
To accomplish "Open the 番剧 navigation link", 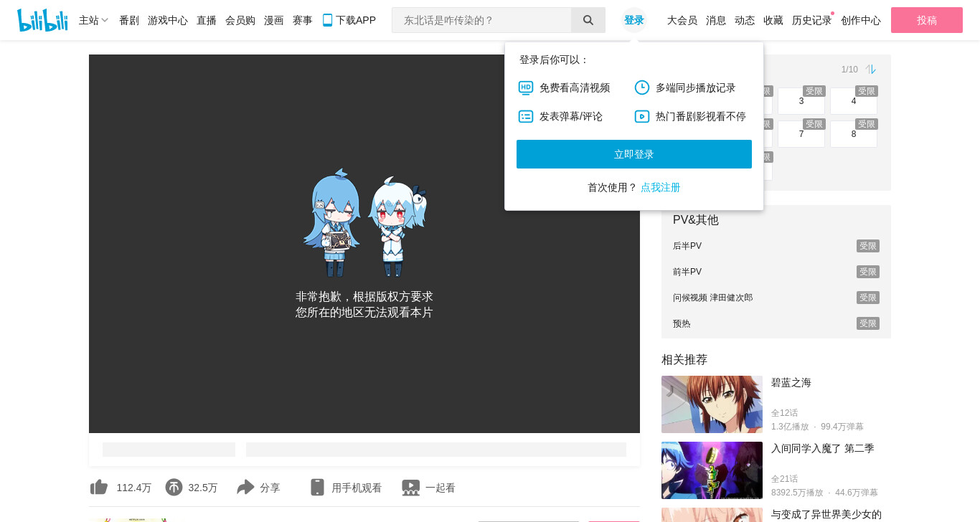I will coord(129,20).
